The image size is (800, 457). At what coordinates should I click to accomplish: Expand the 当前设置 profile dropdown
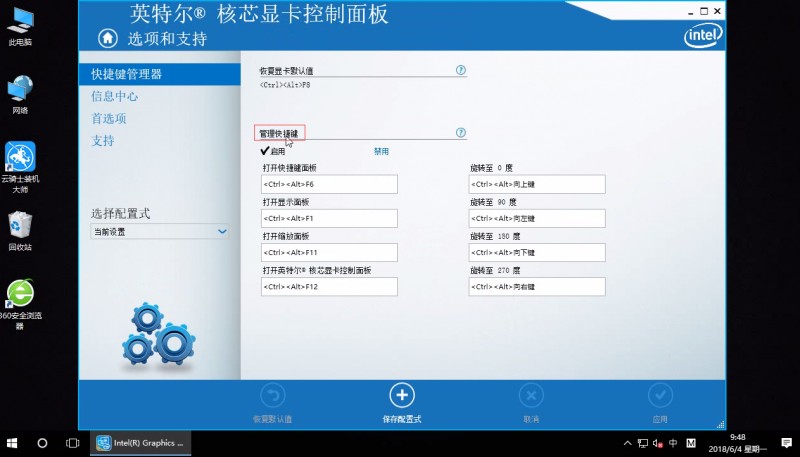[x=160, y=232]
